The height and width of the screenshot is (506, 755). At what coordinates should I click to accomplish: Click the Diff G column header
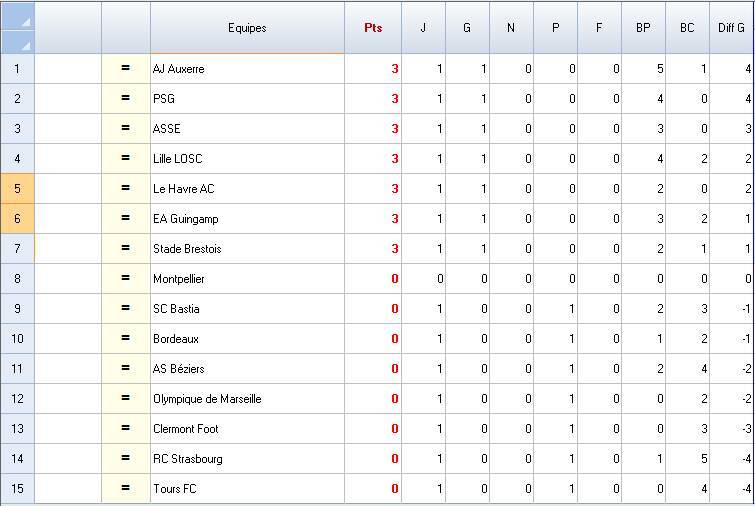[731, 28]
